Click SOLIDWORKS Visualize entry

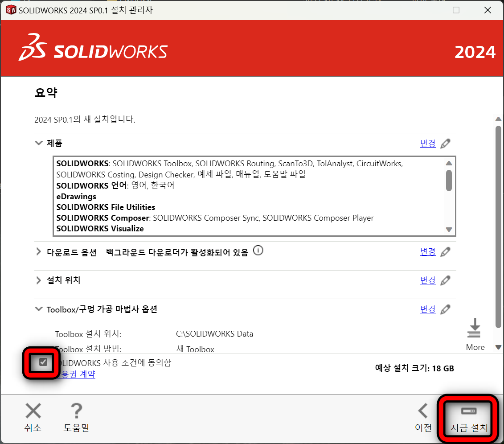coord(100,229)
